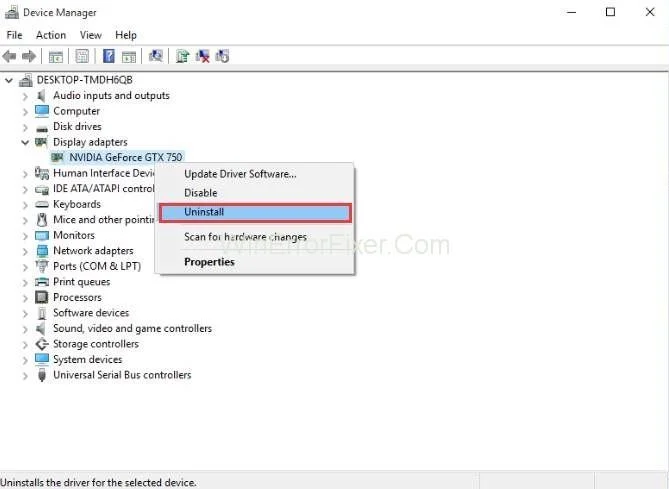Expand the Network adapters chevron

pyautogui.click(x=25, y=251)
